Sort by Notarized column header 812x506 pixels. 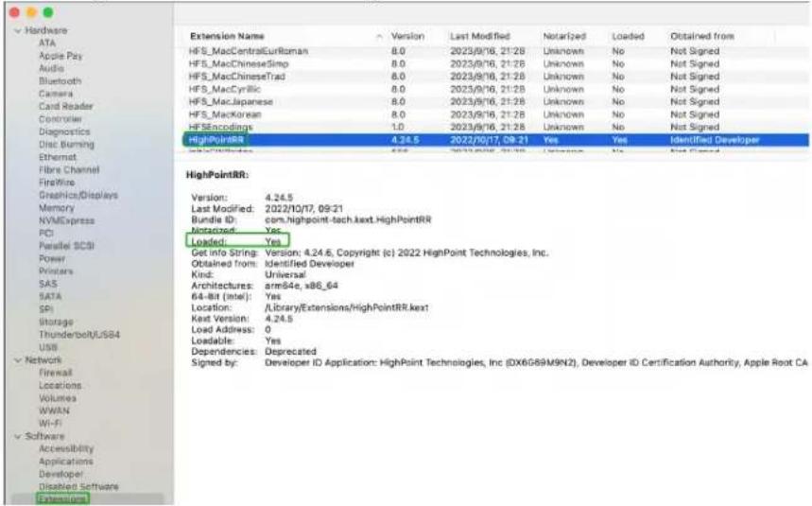tap(564, 36)
